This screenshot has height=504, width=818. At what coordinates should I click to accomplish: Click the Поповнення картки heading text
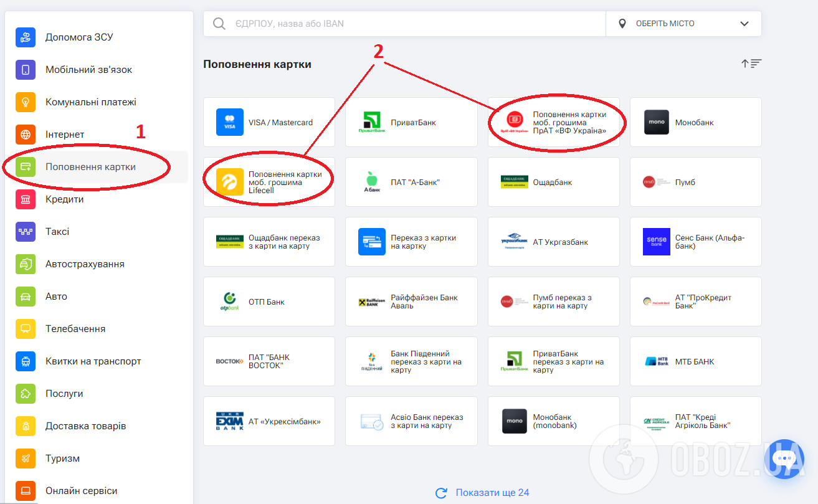(x=257, y=64)
